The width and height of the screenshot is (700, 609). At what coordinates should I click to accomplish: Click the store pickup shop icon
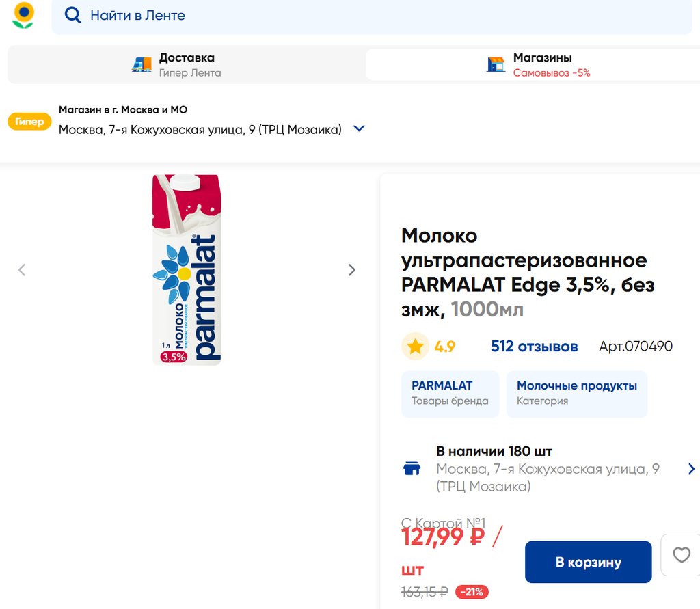pyautogui.click(x=496, y=64)
